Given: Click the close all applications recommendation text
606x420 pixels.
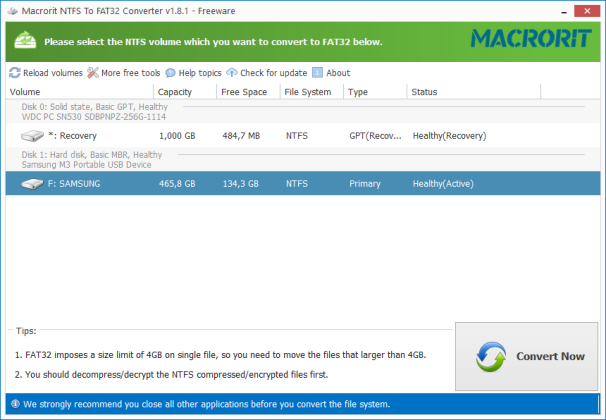Looking at the screenshot, I should pos(206,404).
